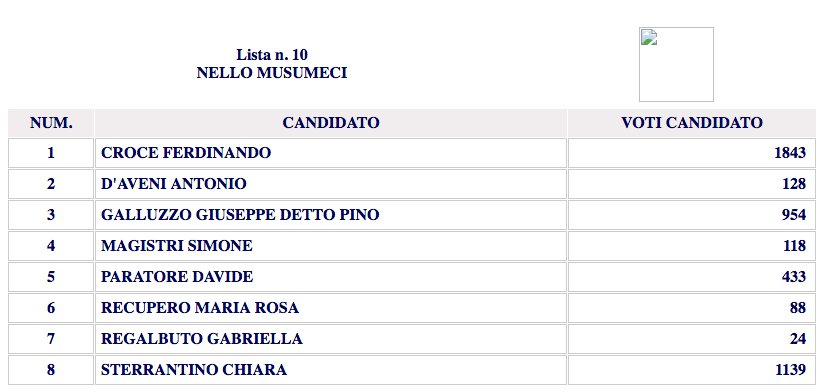Click the 24 votes cell
The width and height of the screenshot is (824, 392).
point(692,339)
